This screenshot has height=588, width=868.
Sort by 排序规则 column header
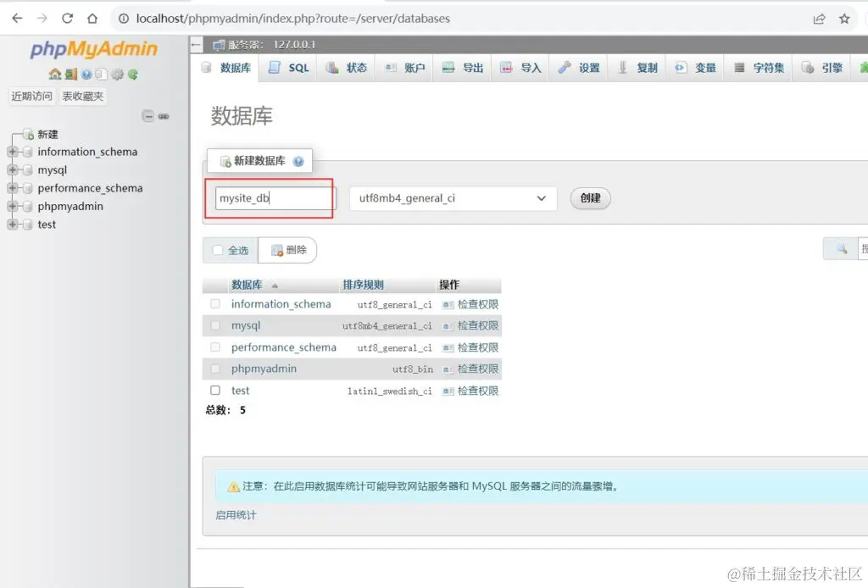[x=363, y=285]
